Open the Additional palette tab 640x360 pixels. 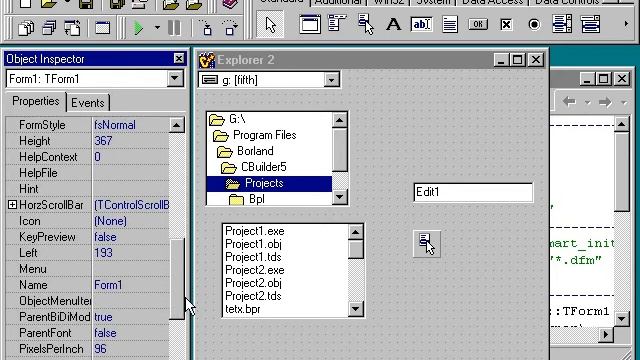tap(338, 2)
